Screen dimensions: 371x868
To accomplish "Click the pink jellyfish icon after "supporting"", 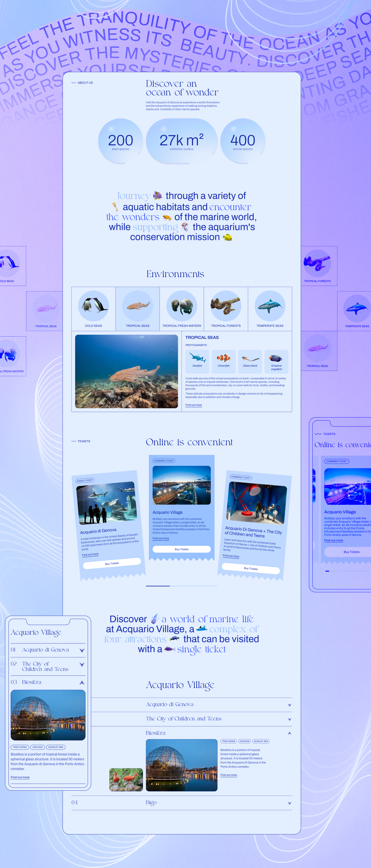I will click(x=185, y=227).
